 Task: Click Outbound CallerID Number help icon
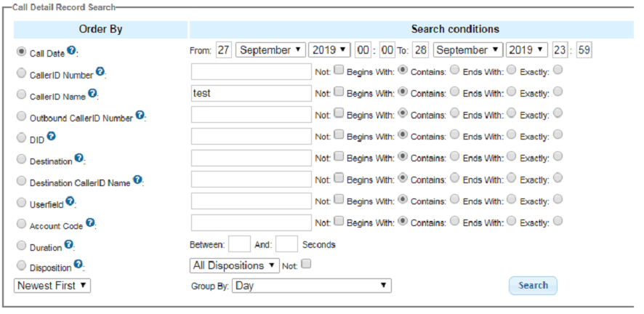pos(140,115)
